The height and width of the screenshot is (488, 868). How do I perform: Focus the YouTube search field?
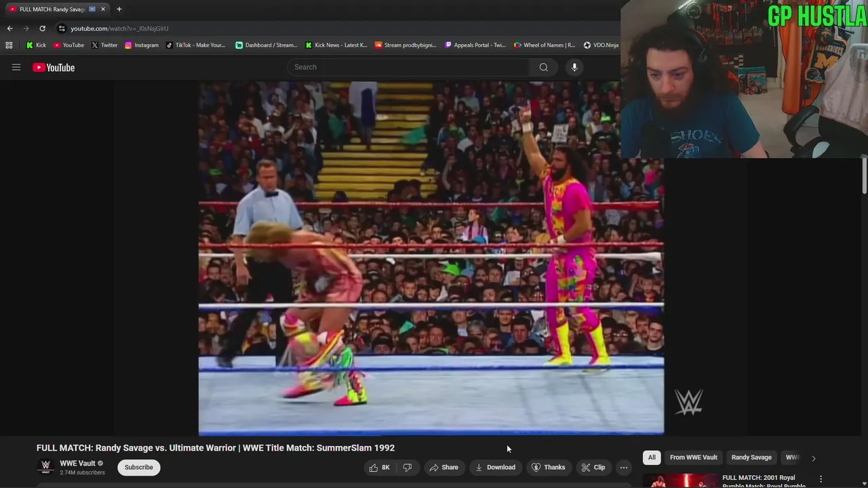click(x=408, y=67)
